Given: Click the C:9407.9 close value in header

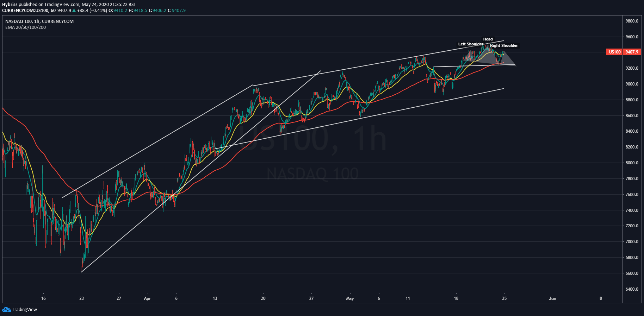Looking at the screenshot, I should point(177,11).
